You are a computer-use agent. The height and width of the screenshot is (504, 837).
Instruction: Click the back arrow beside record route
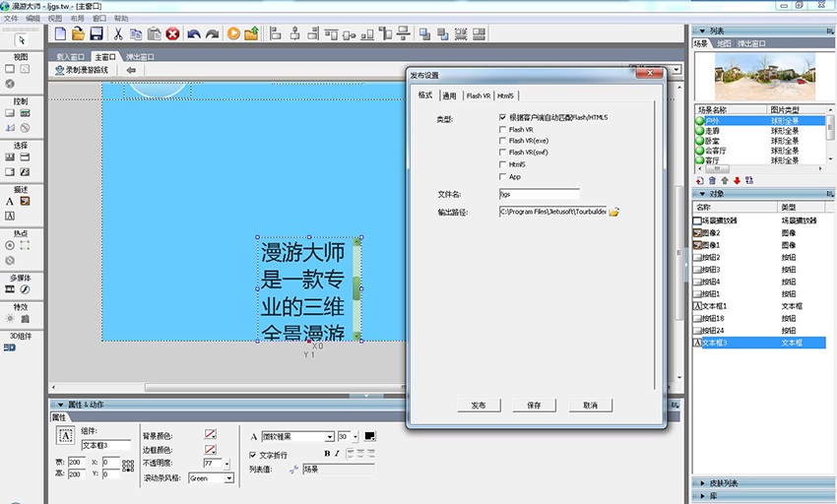131,70
